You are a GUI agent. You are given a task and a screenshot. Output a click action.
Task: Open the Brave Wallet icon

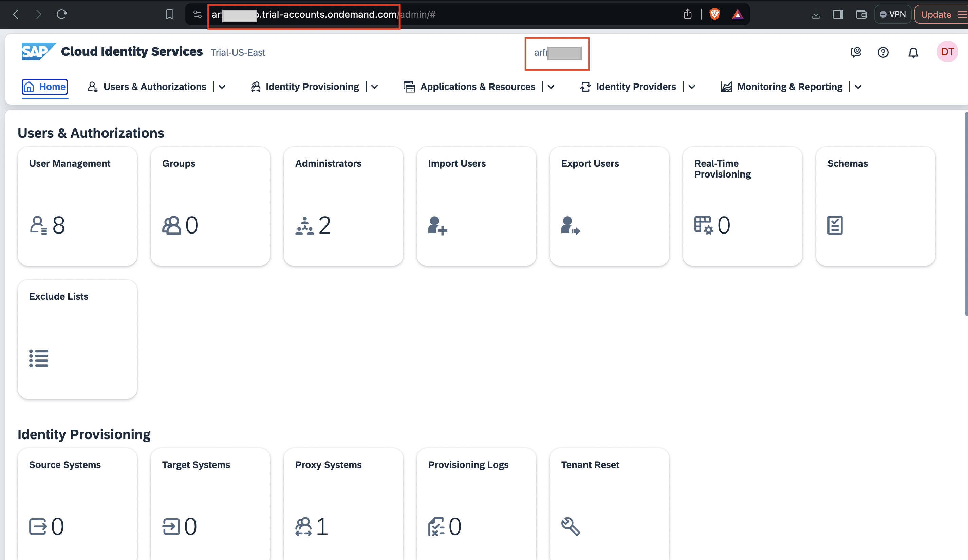point(861,15)
